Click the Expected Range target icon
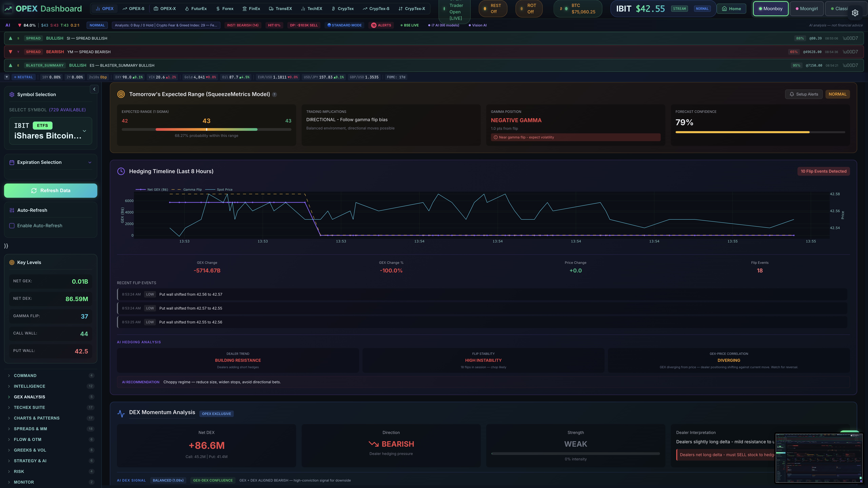 121,94
